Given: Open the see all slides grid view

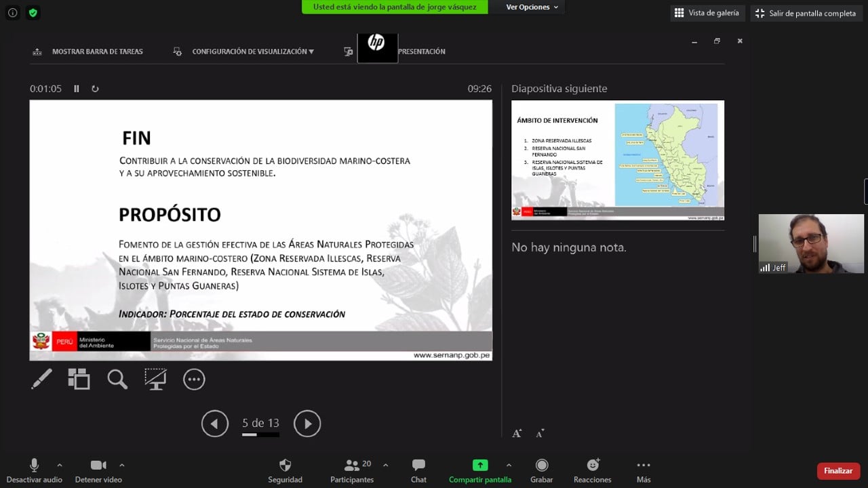Looking at the screenshot, I should tap(79, 379).
